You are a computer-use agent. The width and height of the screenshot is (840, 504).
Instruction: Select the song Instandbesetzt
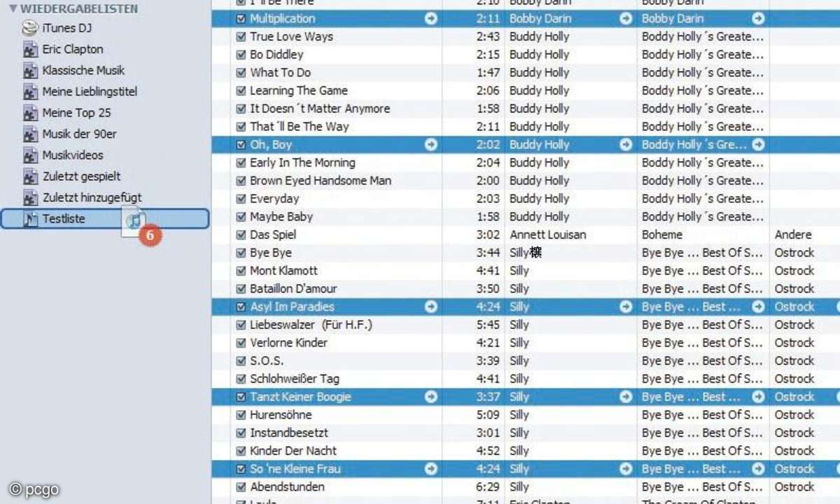[x=289, y=433]
